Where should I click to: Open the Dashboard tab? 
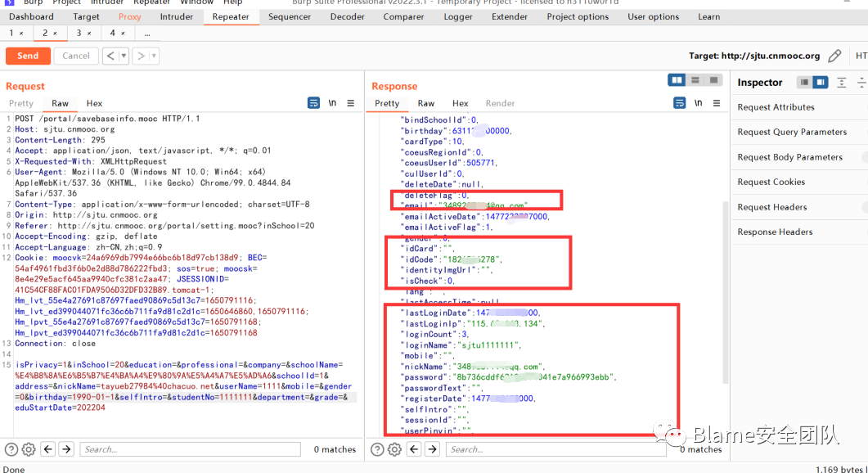[32, 16]
